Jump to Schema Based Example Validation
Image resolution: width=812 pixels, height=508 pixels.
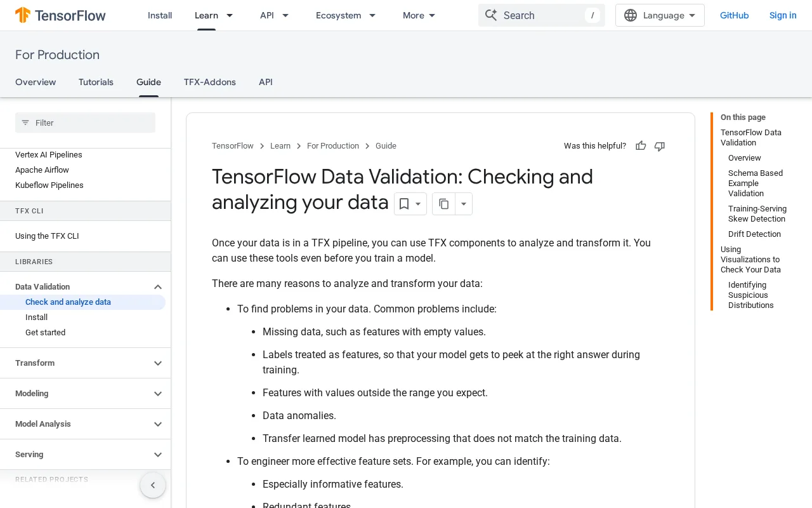tap(756, 184)
